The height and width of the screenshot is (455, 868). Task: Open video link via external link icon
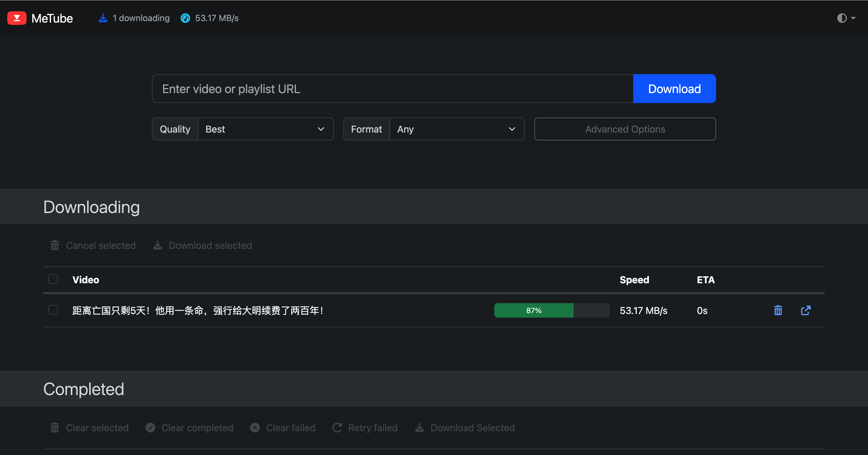[x=805, y=310]
